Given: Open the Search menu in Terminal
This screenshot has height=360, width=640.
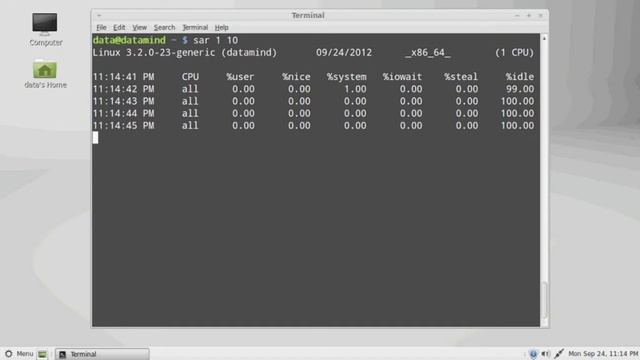Looking at the screenshot, I should point(164,27).
